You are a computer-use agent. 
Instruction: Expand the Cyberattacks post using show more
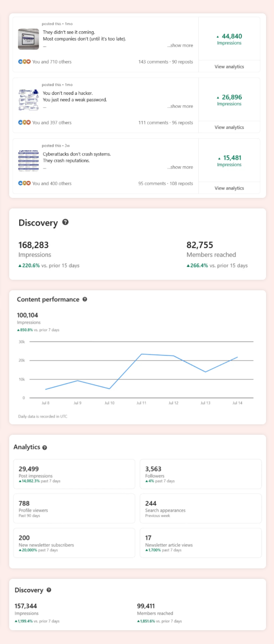point(180,167)
